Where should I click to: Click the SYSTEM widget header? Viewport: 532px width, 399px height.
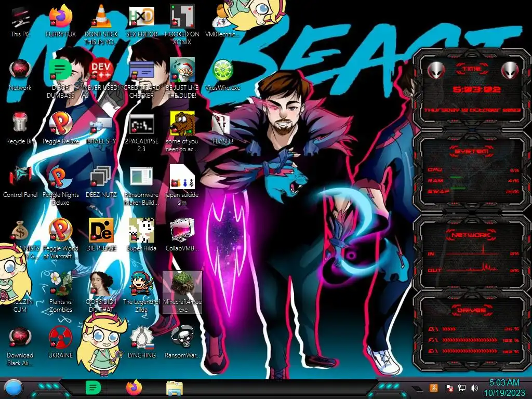point(472,151)
